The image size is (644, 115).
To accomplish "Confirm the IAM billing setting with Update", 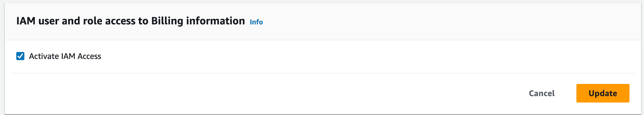I will click(x=603, y=93).
